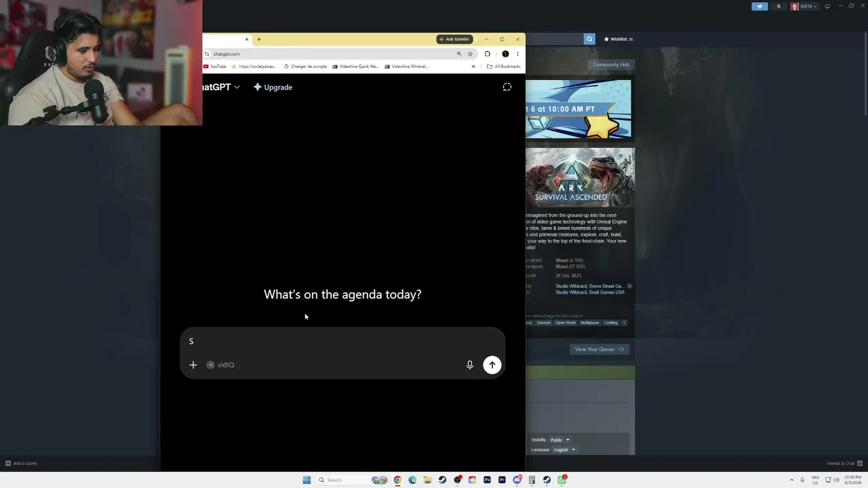868x488 pixels.
Task: Show more Steam tags with the plus button
Action: [x=624, y=323]
